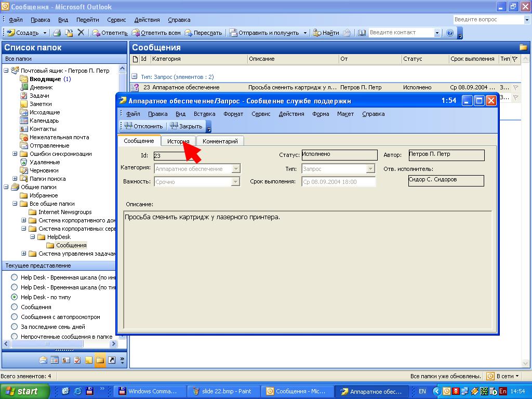532x399 pixels.
Task: Expand the Папки поиска folder
Action: point(15,179)
